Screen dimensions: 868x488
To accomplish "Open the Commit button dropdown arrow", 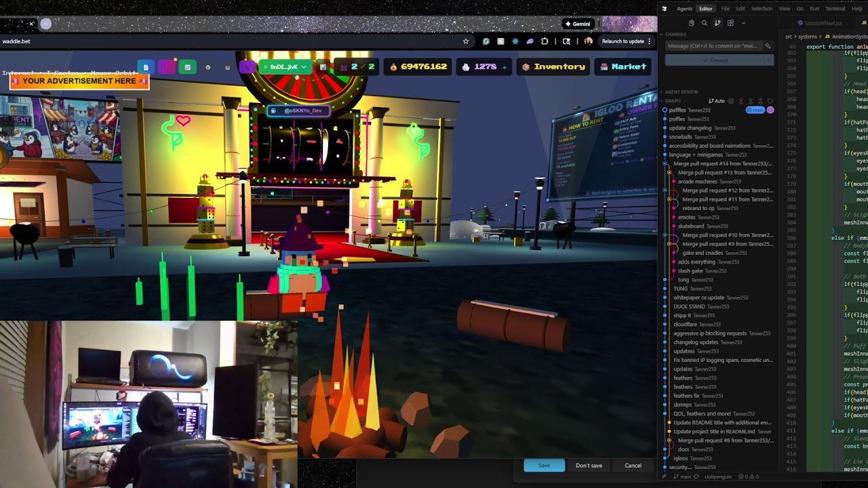I will click(x=768, y=60).
